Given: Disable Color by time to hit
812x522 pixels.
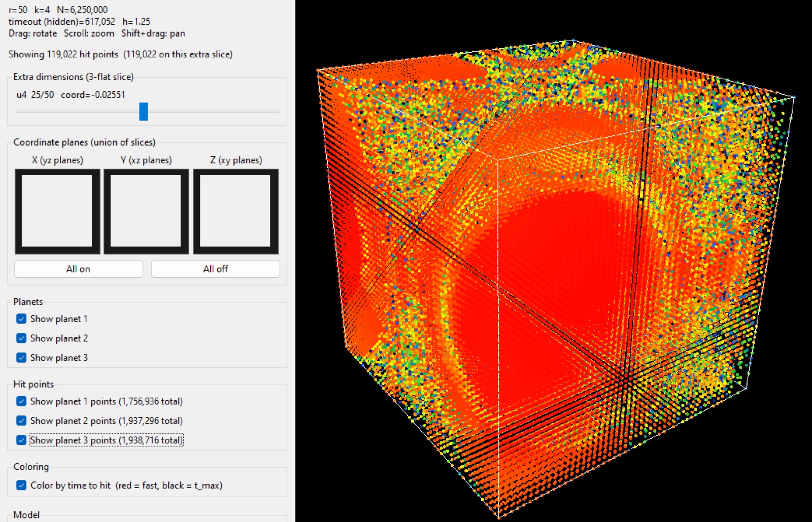Looking at the screenshot, I should click(x=21, y=485).
